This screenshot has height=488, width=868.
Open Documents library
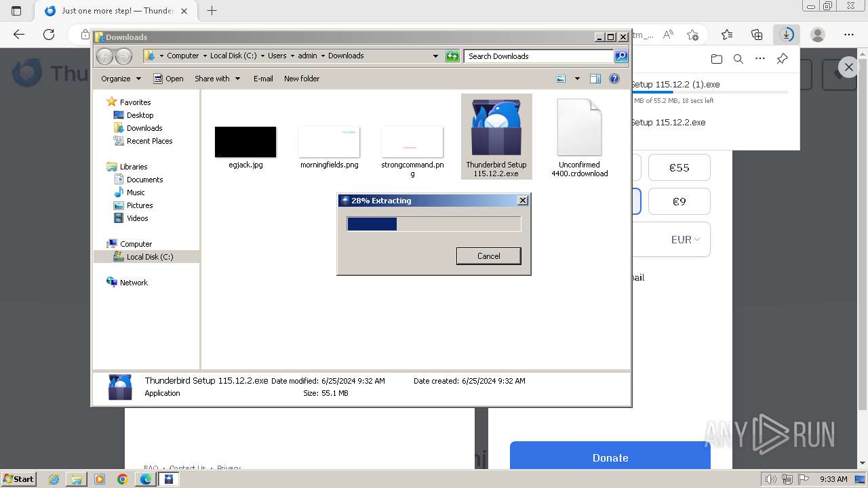point(144,180)
